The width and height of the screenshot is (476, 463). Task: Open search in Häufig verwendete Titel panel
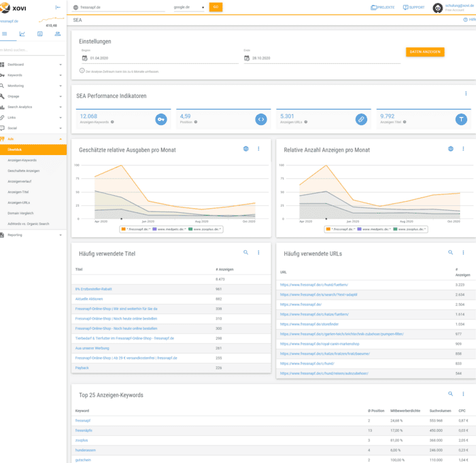tap(246, 252)
